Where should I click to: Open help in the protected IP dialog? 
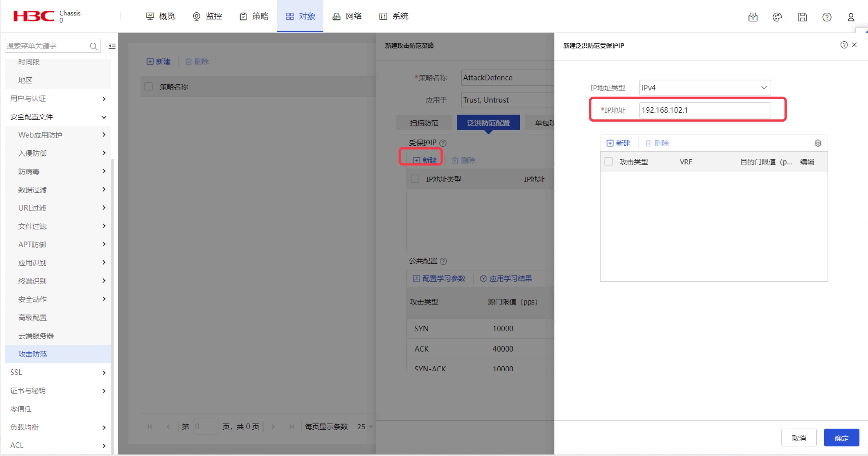[844, 45]
